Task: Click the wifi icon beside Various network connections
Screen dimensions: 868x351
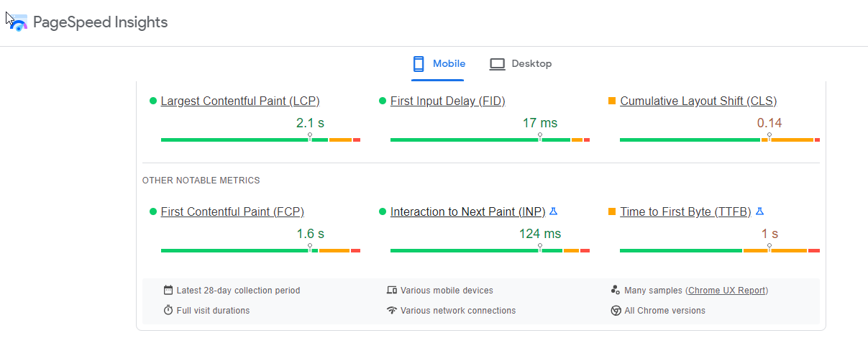Action: tap(392, 311)
